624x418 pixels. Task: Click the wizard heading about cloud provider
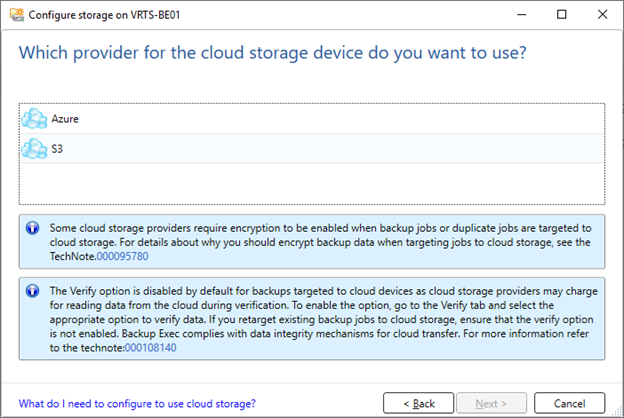click(x=273, y=53)
